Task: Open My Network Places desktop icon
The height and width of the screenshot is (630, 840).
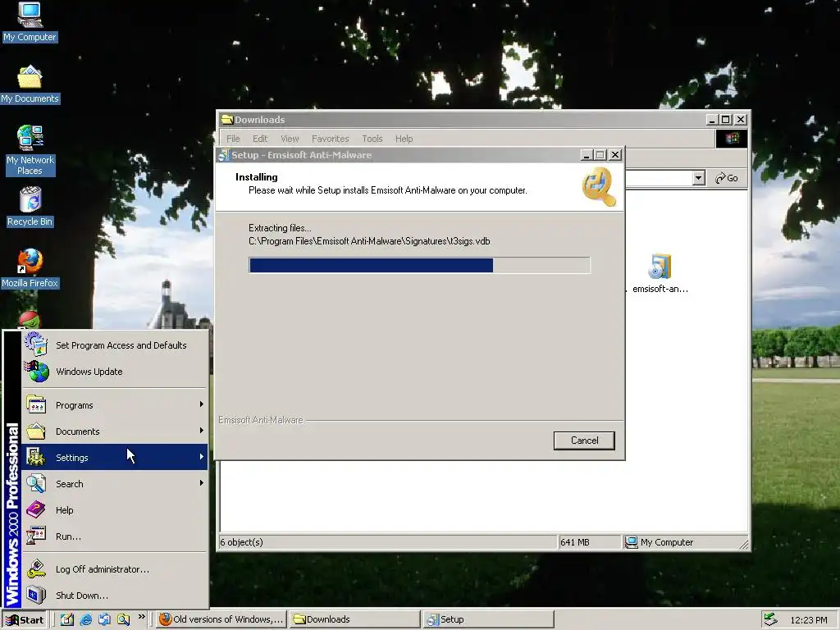Action: pos(30,150)
